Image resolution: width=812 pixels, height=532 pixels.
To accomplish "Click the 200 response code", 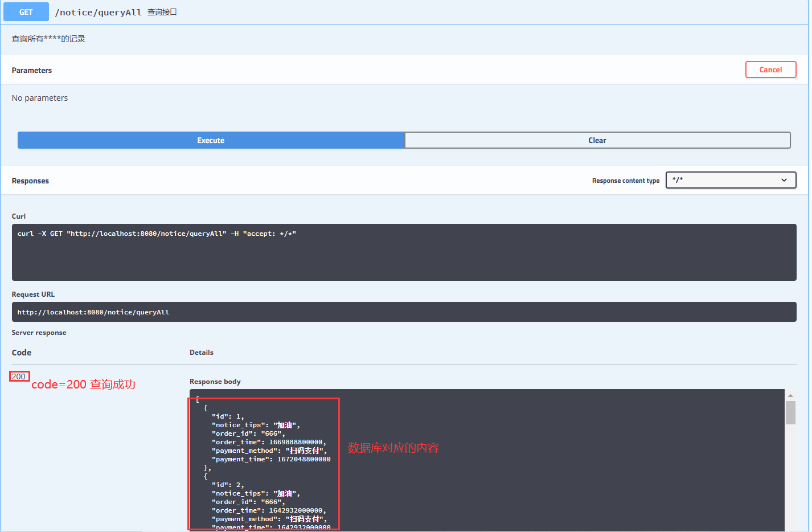I will [x=19, y=377].
